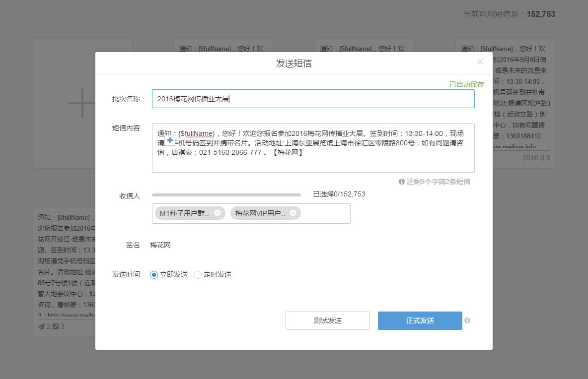Click the 测试发送 button
Viewport: 588px width, 379px height.
point(328,320)
